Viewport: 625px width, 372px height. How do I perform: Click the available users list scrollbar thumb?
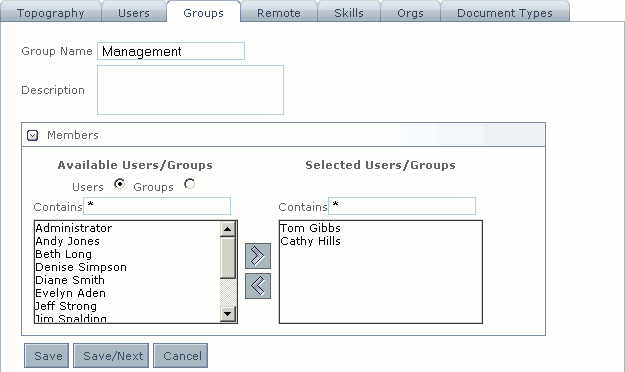[228, 258]
